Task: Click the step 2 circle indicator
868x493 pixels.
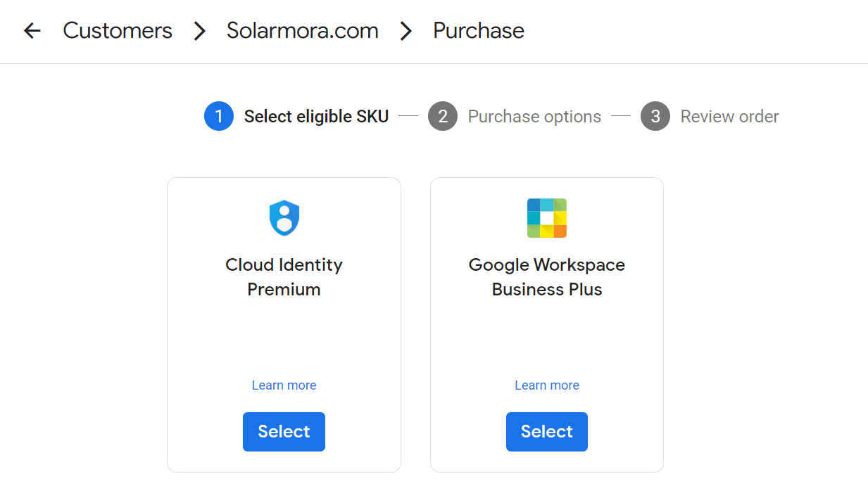Action: [x=443, y=116]
